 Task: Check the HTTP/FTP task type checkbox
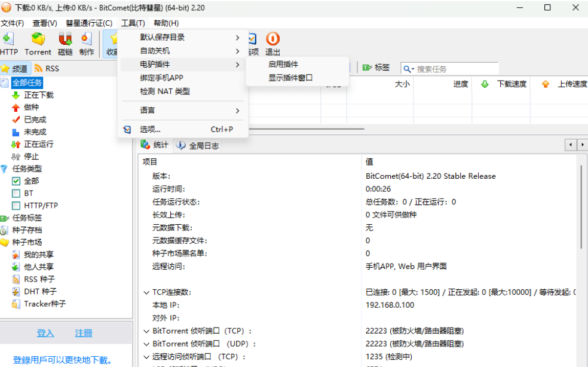[16, 206]
